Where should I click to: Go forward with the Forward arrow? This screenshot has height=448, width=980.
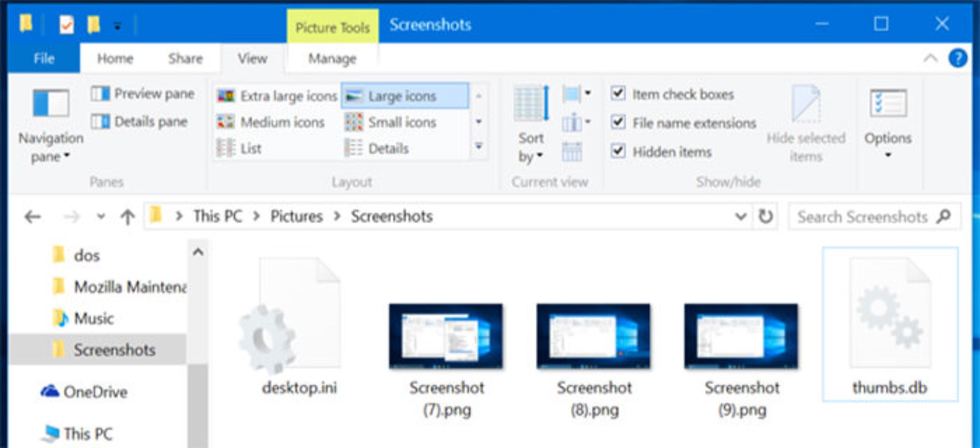[x=71, y=217]
